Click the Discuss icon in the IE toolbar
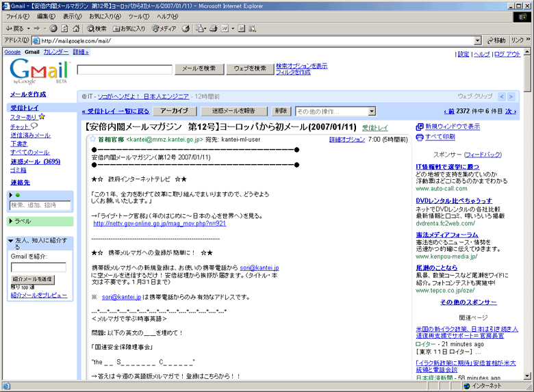 pyautogui.click(x=242, y=29)
